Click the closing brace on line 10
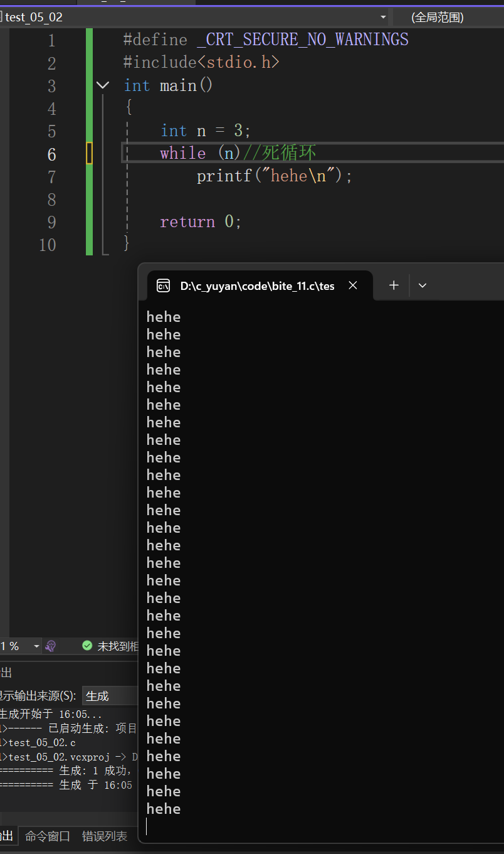Viewport: 504px width, 854px height. [x=127, y=243]
